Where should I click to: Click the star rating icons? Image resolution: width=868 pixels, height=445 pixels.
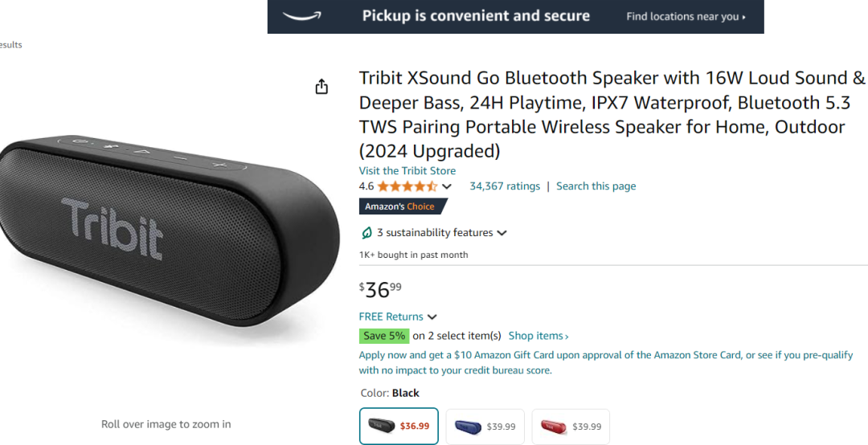(407, 186)
